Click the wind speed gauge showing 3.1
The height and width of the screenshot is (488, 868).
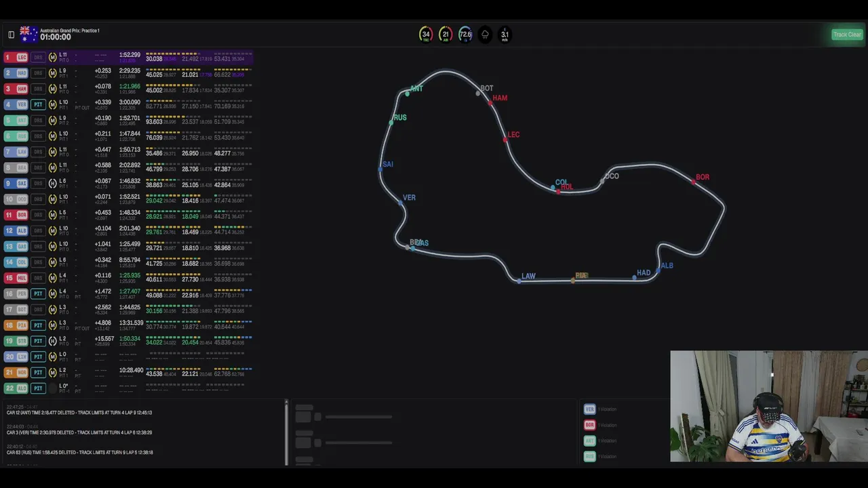pos(505,35)
